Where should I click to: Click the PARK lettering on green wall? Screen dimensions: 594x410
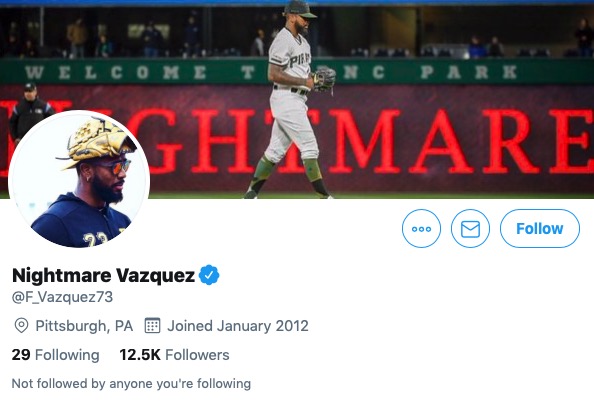point(468,72)
